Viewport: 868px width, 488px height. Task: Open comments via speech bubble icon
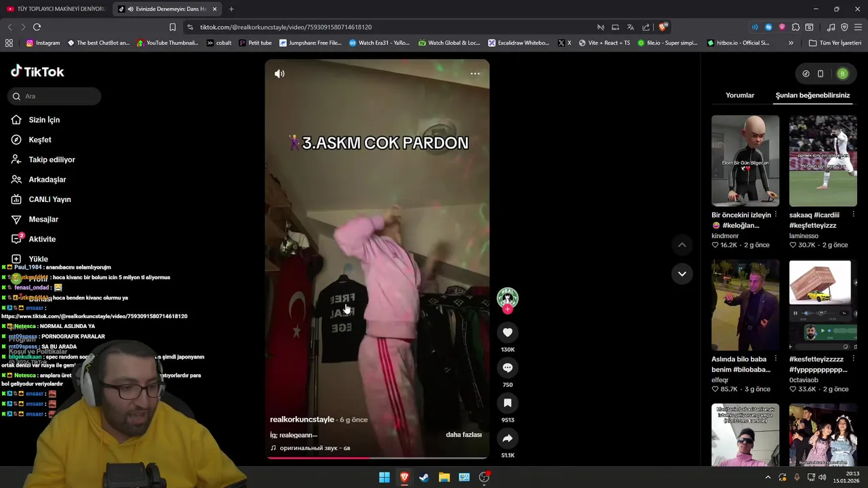coord(507,367)
